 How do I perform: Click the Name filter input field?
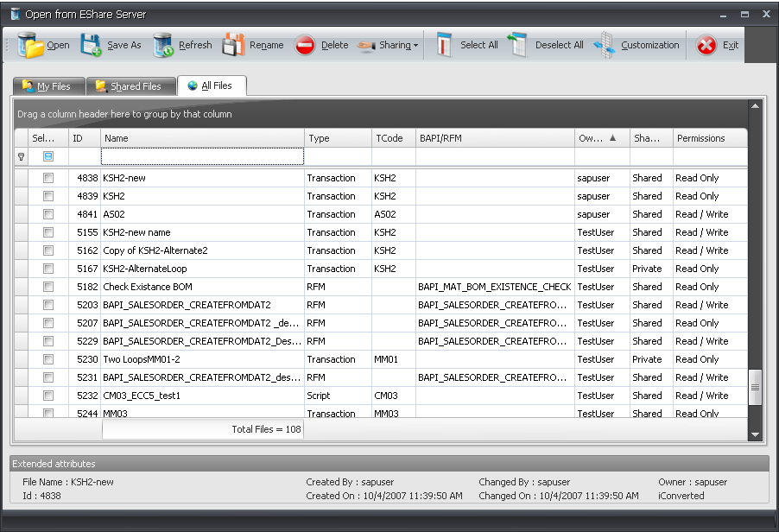[x=202, y=156]
